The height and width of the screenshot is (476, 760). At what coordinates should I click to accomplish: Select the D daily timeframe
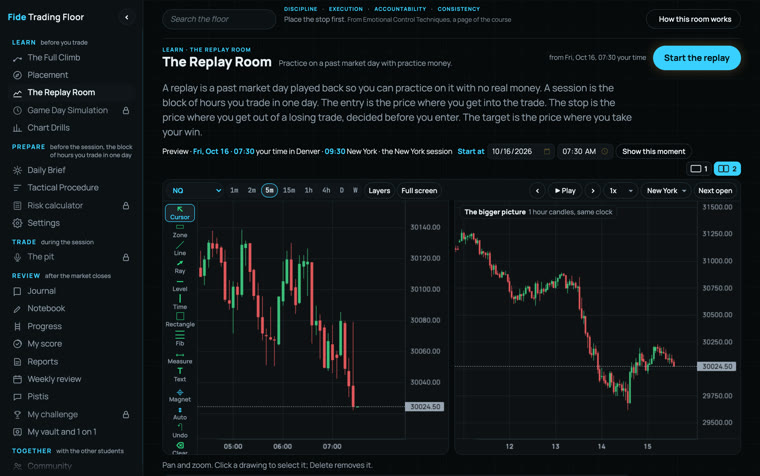click(x=342, y=190)
